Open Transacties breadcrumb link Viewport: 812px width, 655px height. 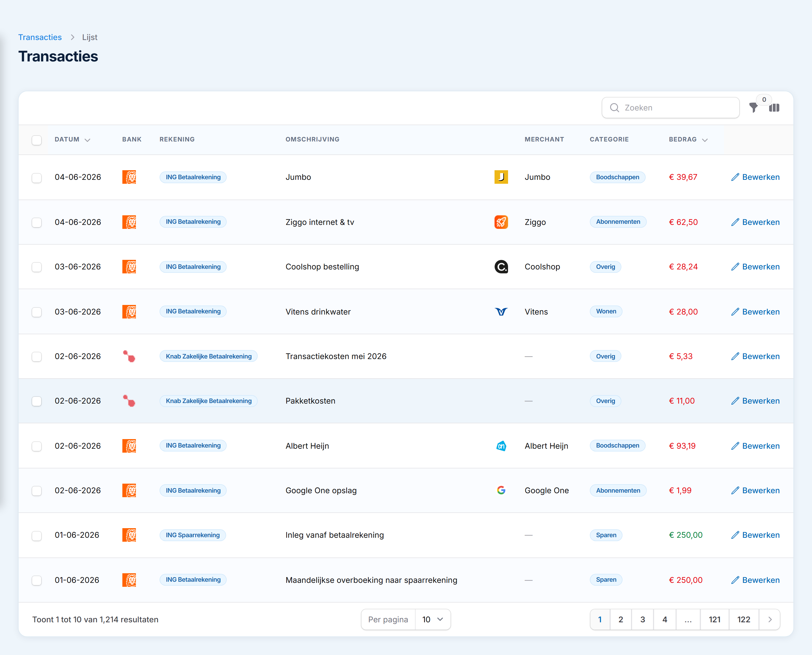coord(40,37)
